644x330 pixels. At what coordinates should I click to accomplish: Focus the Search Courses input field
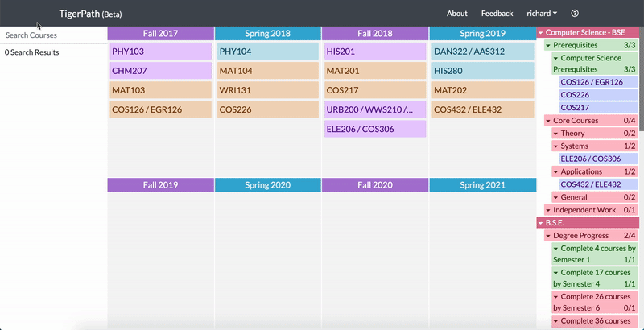53,35
